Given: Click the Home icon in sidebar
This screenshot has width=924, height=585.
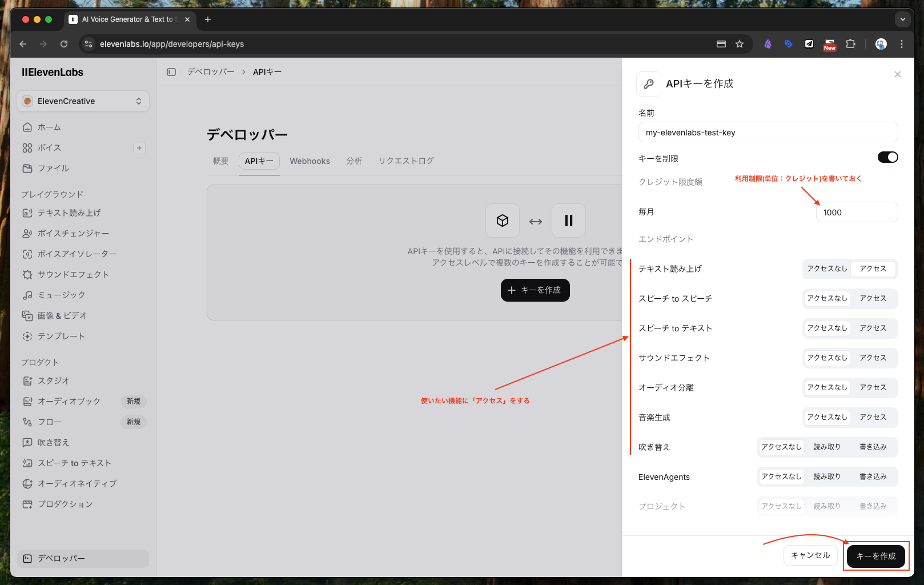Looking at the screenshot, I should click(27, 127).
